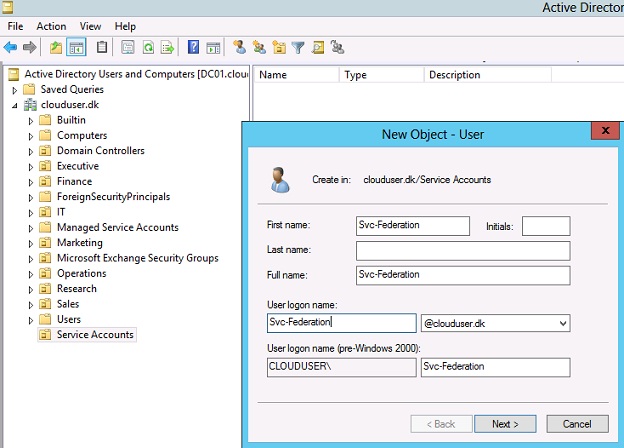This screenshot has height=448, width=624.
Task: Click the CLOUDUSER\ domain prefix field
Action: 341,367
